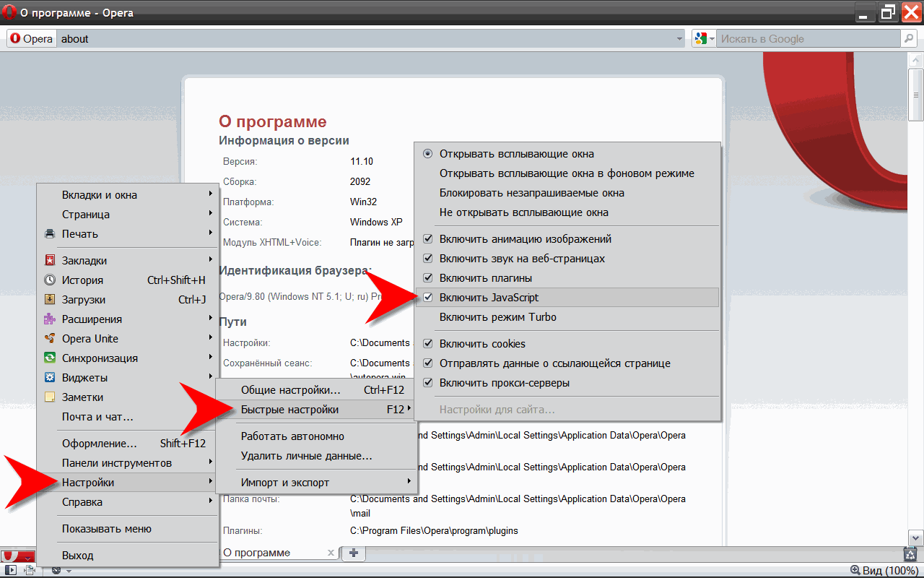Viewport: 924px width, 578px height.
Task: Open Оформление… menu entry
Action: [128, 444]
